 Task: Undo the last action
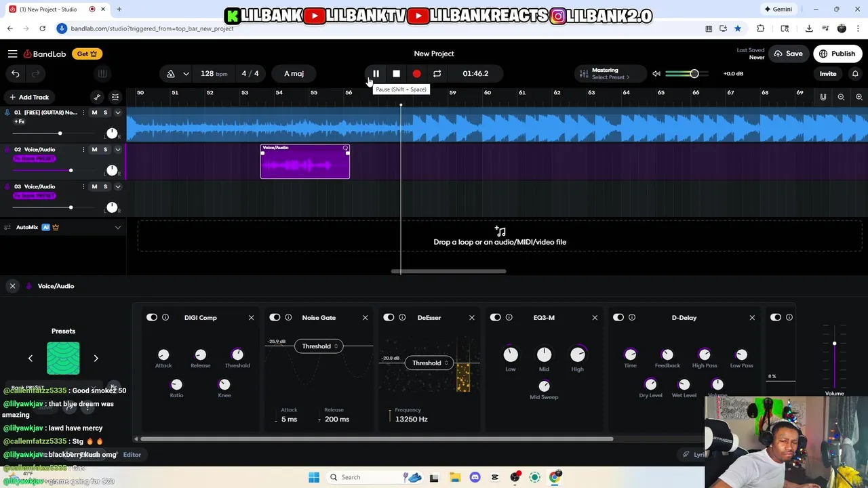click(x=16, y=73)
